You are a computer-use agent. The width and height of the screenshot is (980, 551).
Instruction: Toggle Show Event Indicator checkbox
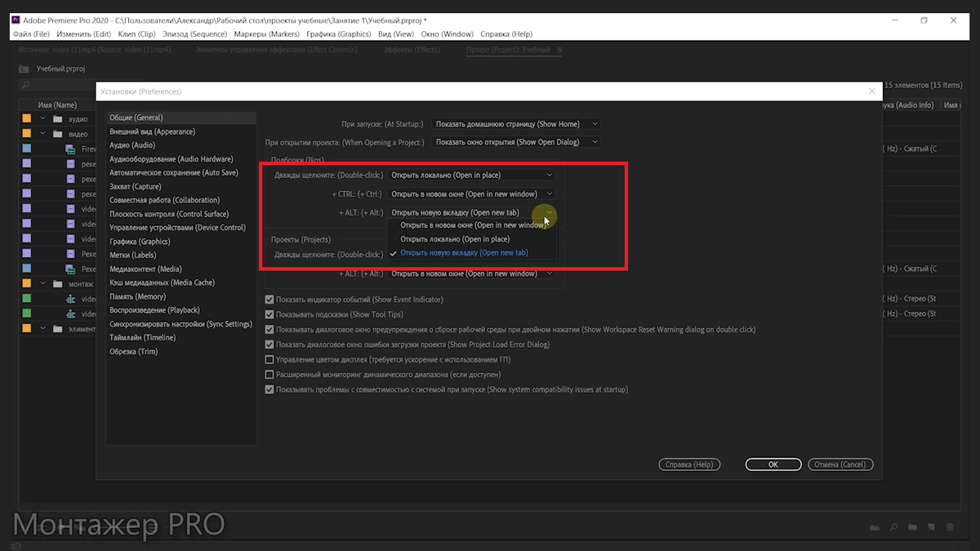[x=269, y=300]
